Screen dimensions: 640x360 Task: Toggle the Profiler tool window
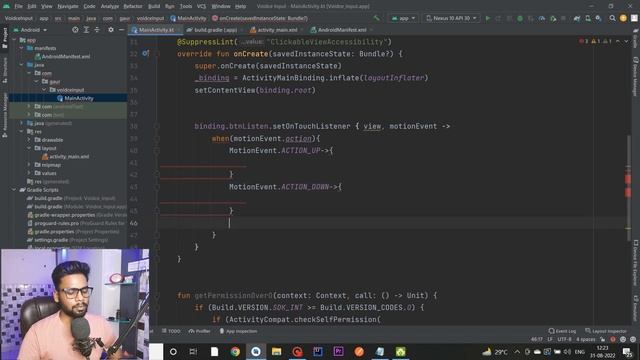point(199,331)
